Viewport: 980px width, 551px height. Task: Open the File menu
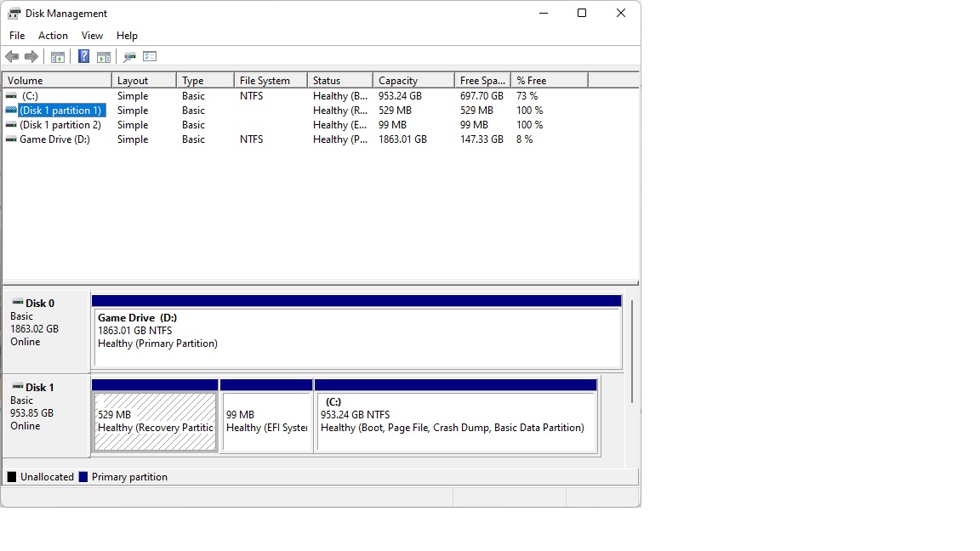17,36
